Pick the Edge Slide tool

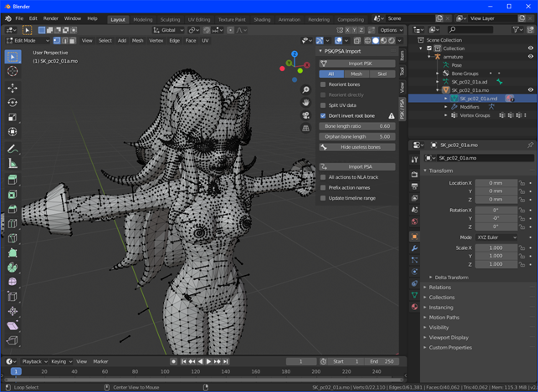[13, 297]
